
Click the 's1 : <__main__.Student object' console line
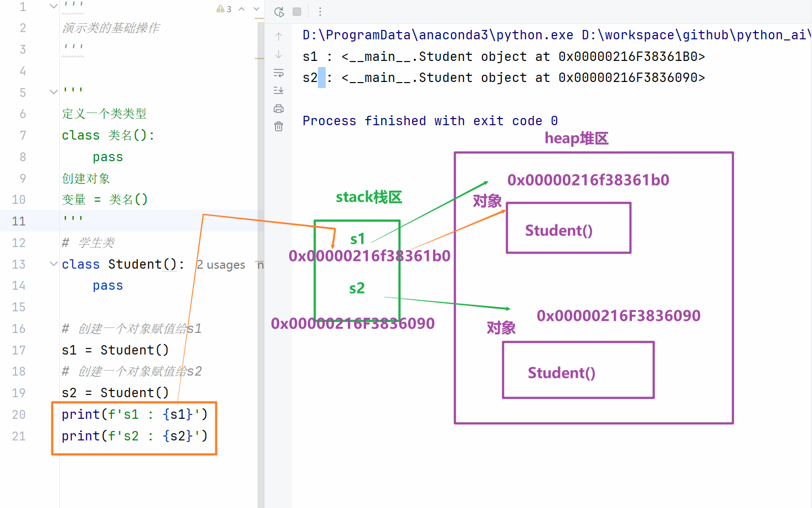pos(503,57)
